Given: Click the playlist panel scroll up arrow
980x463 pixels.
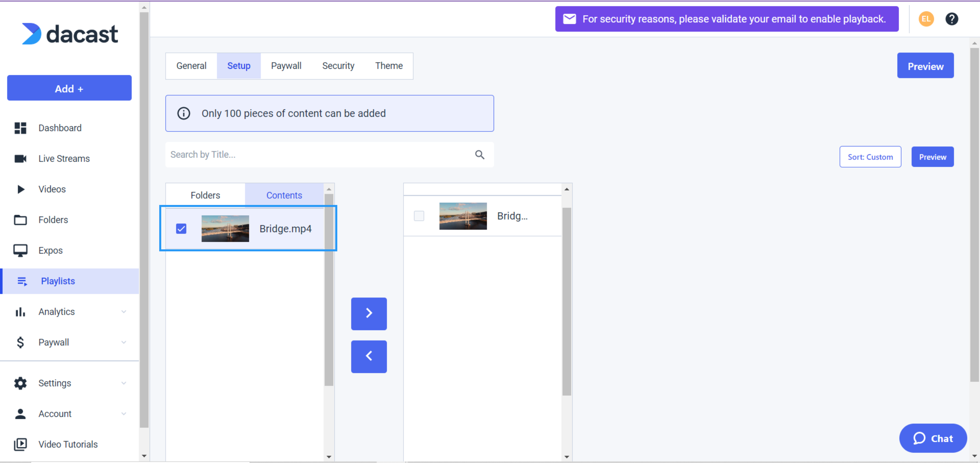Looking at the screenshot, I should tap(566, 189).
